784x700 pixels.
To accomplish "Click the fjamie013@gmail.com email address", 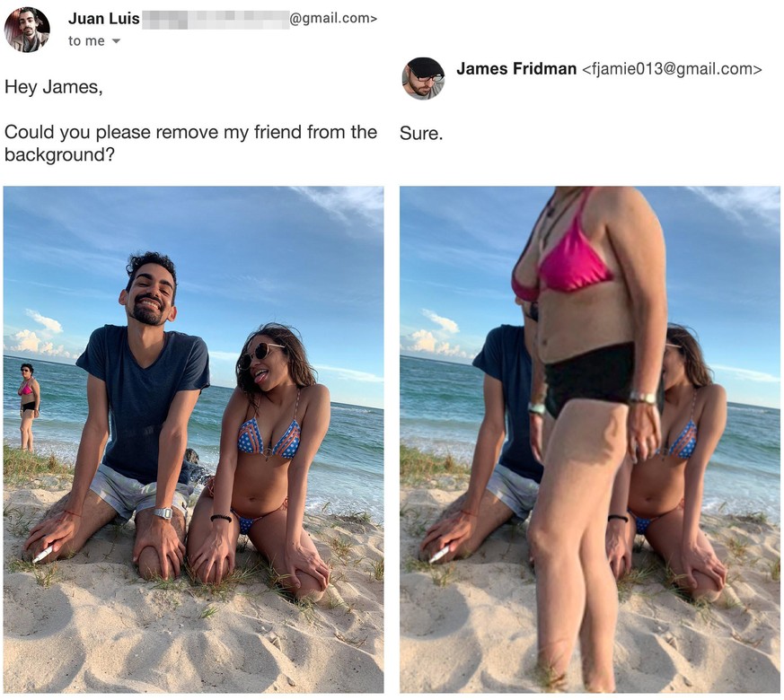I will [672, 69].
